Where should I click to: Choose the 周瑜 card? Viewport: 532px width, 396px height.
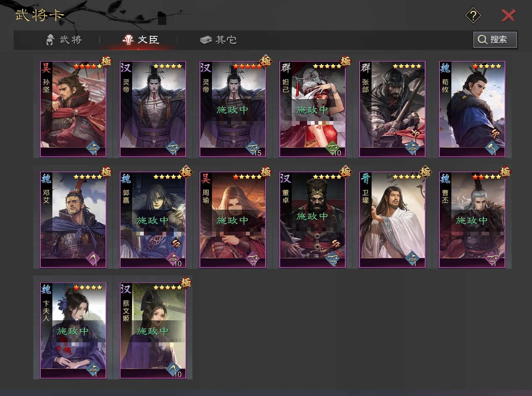(x=233, y=220)
